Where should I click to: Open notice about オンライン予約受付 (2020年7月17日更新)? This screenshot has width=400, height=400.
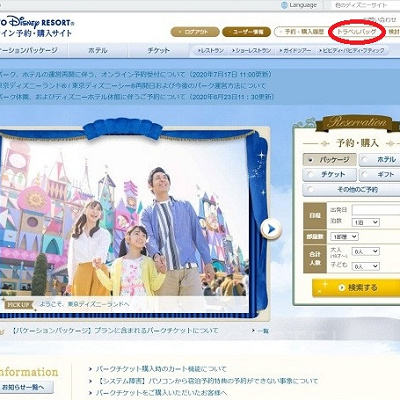point(136,74)
